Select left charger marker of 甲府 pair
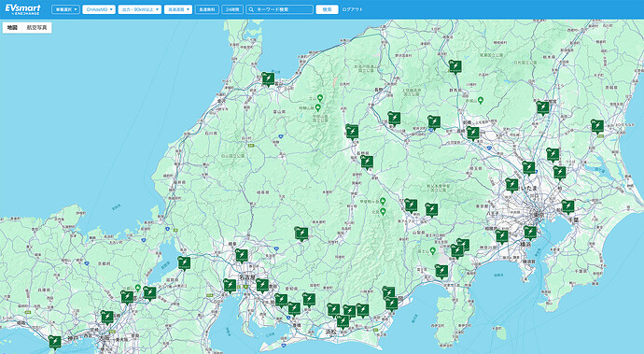The height and width of the screenshot is (354, 644). pos(411,205)
